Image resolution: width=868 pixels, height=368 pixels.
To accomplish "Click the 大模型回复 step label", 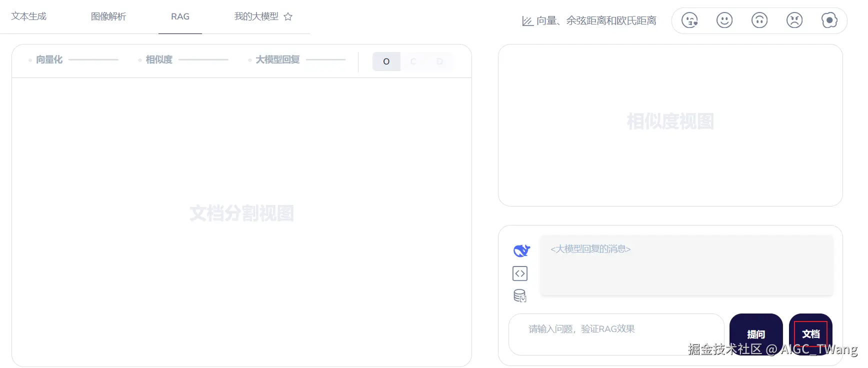I will 277,59.
